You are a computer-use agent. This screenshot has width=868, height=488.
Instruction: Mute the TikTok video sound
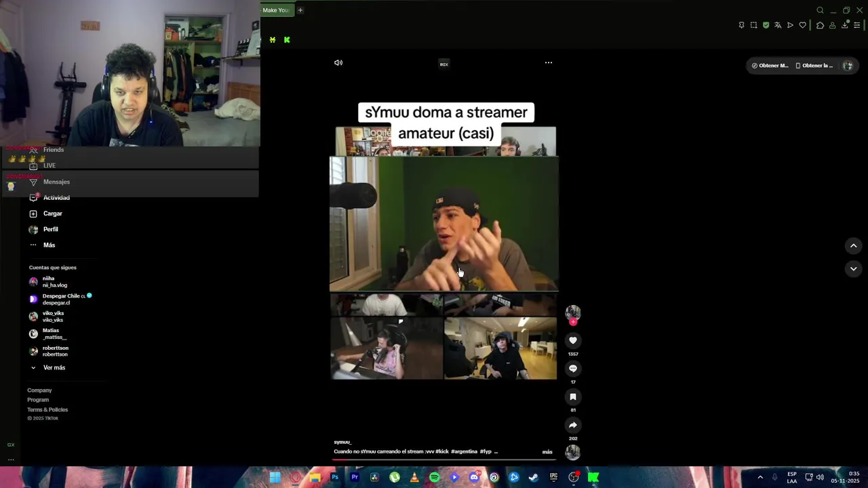(x=338, y=63)
